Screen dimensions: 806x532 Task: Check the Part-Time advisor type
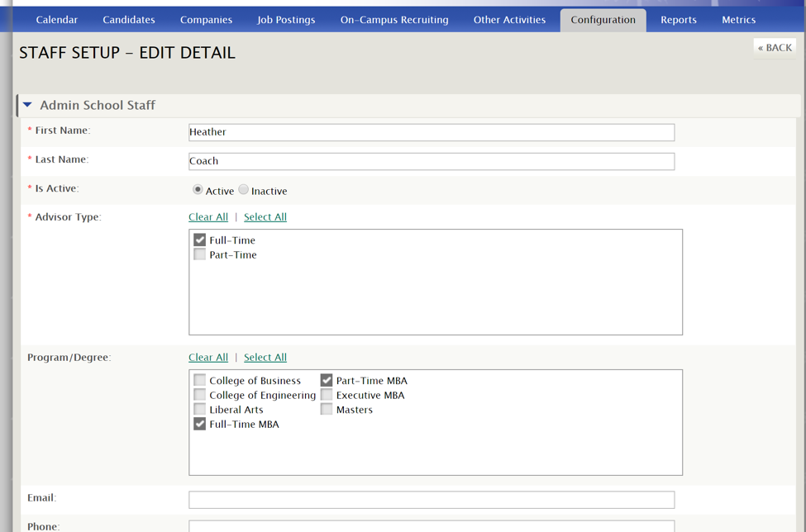pyautogui.click(x=199, y=254)
